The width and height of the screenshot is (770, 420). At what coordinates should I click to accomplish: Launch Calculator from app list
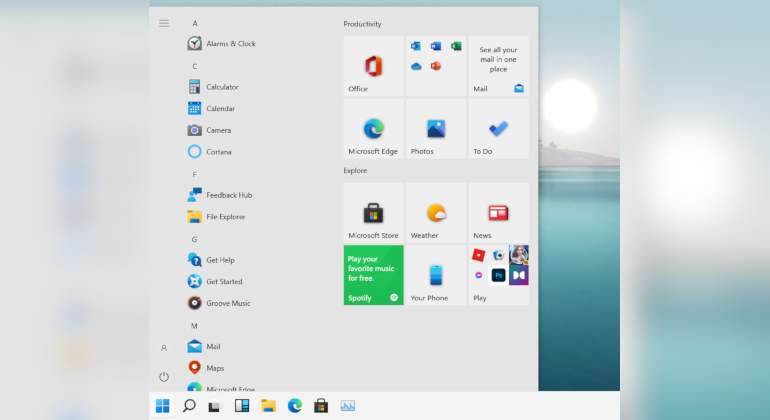[x=213, y=87]
